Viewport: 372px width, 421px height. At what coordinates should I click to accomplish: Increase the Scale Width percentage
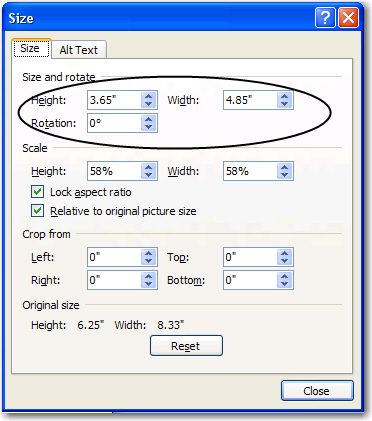coord(284,168)
